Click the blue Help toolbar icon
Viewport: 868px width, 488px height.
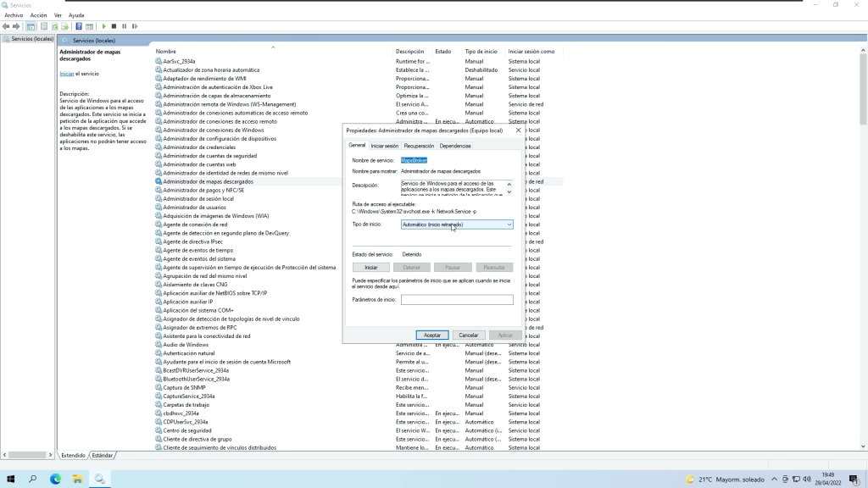click(x=79, y=26)
